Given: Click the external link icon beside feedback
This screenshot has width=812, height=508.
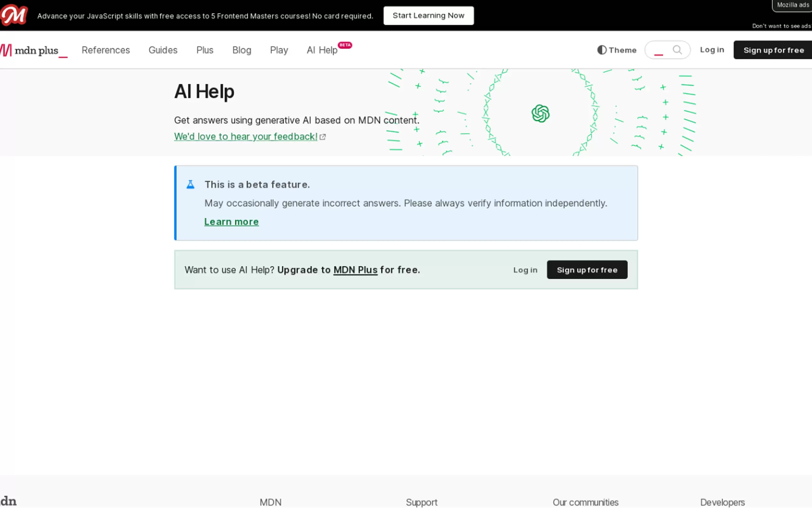Looking at the screenshot, I should [323, 137].
